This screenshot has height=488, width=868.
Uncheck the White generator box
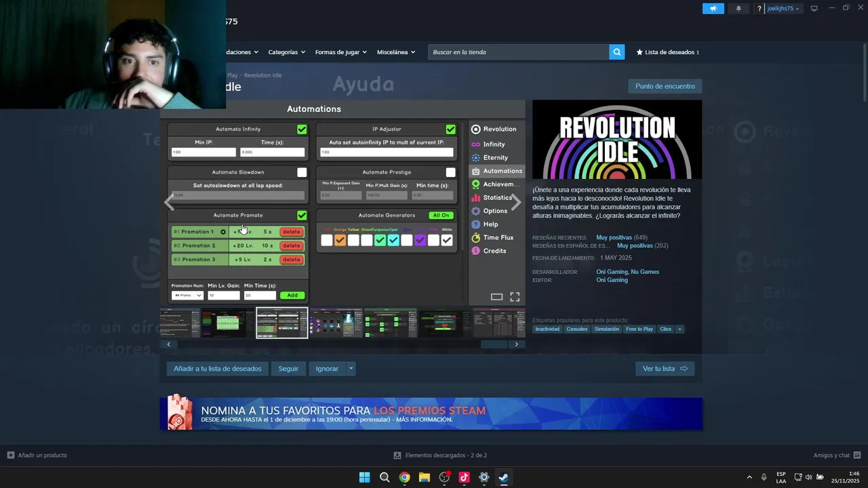tap(446, 240)
